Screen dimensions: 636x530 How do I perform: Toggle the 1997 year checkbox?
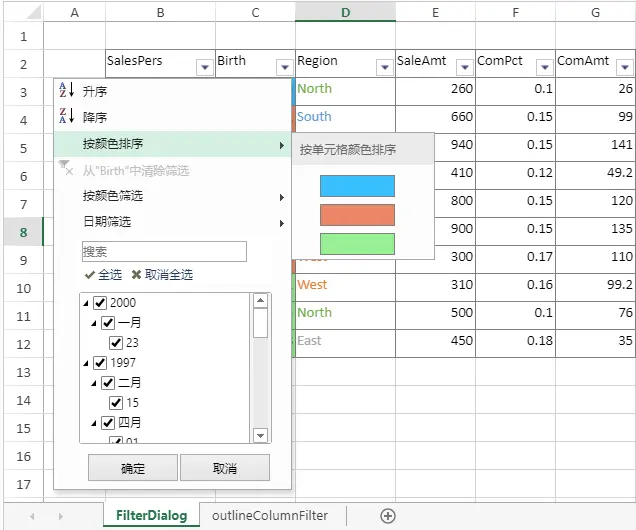(x=100, y=363)
